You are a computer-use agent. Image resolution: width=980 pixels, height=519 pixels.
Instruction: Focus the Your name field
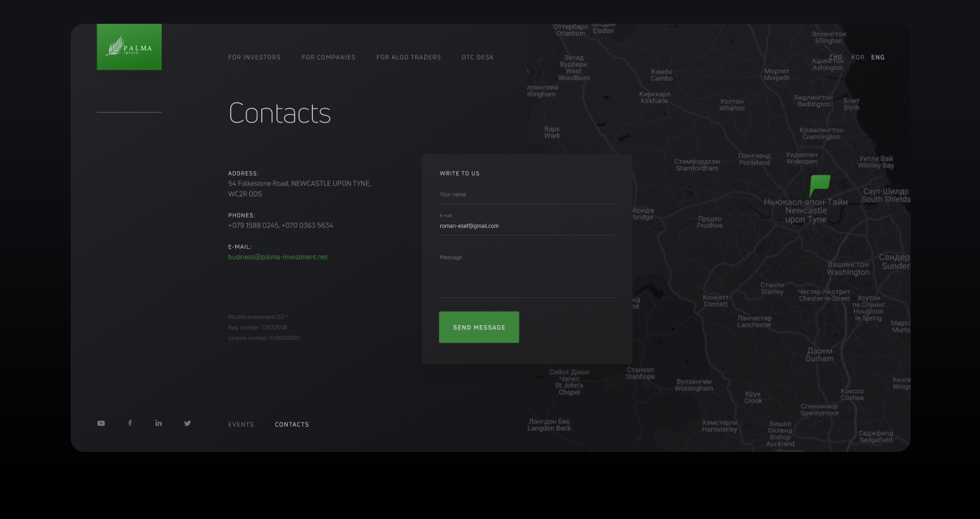(527, 195)
